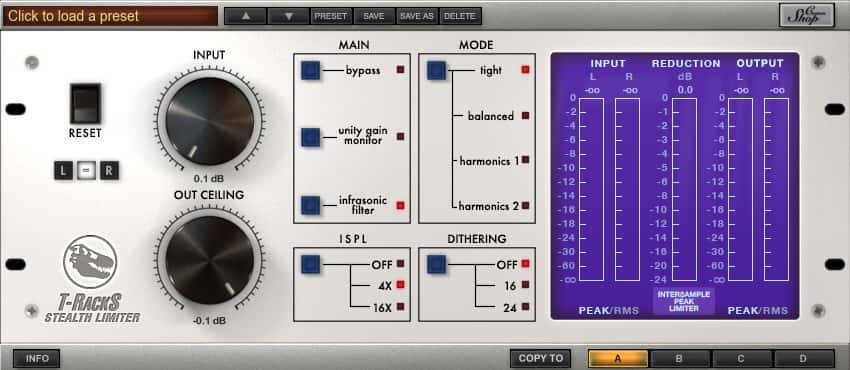Select the balanced mode LED
The height and width of the screenshot is (370, 850).
[525, 115]
